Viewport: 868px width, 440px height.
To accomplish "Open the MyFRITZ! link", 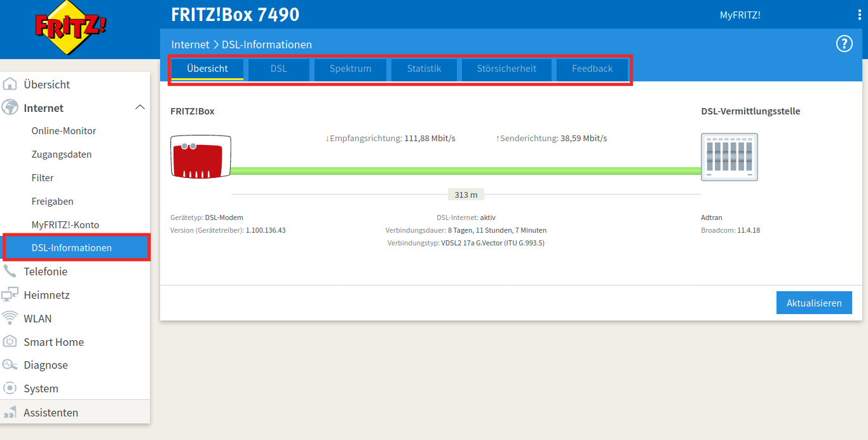I will 740,14.
